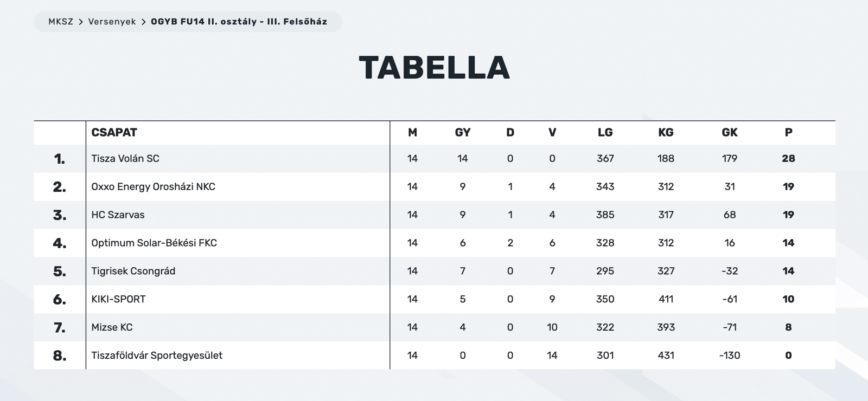Viewport: 868px width, 401px height.
Task: Open Tiszaföldvár Sportegyesület team entry
Action: coord(157,356)
